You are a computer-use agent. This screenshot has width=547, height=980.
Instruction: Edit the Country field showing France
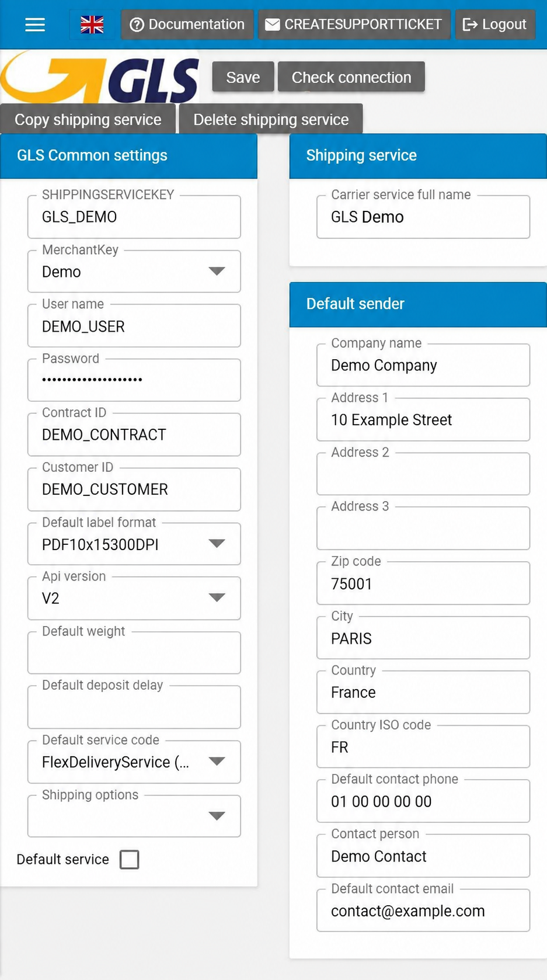tap(423, 692)
